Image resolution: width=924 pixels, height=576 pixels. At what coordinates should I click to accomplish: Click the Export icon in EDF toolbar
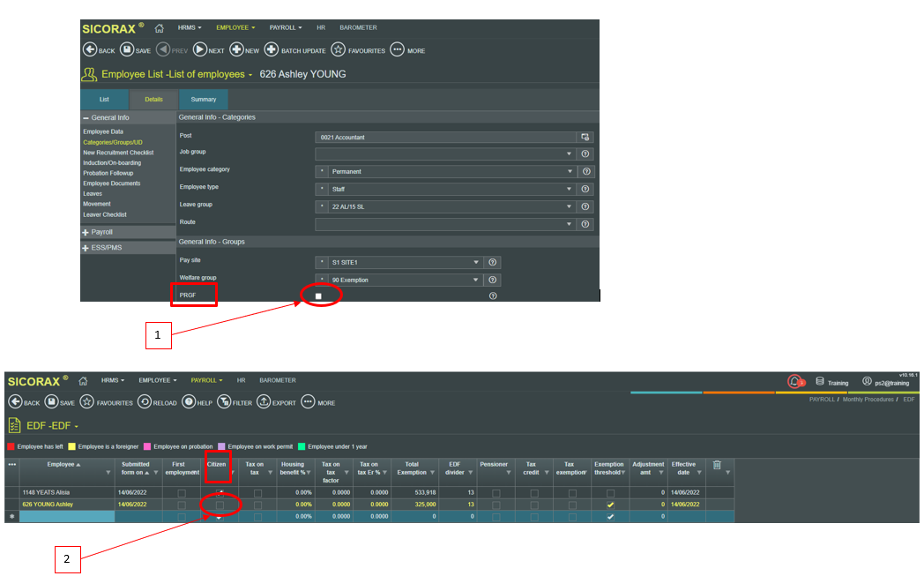[x=263, y=402]
